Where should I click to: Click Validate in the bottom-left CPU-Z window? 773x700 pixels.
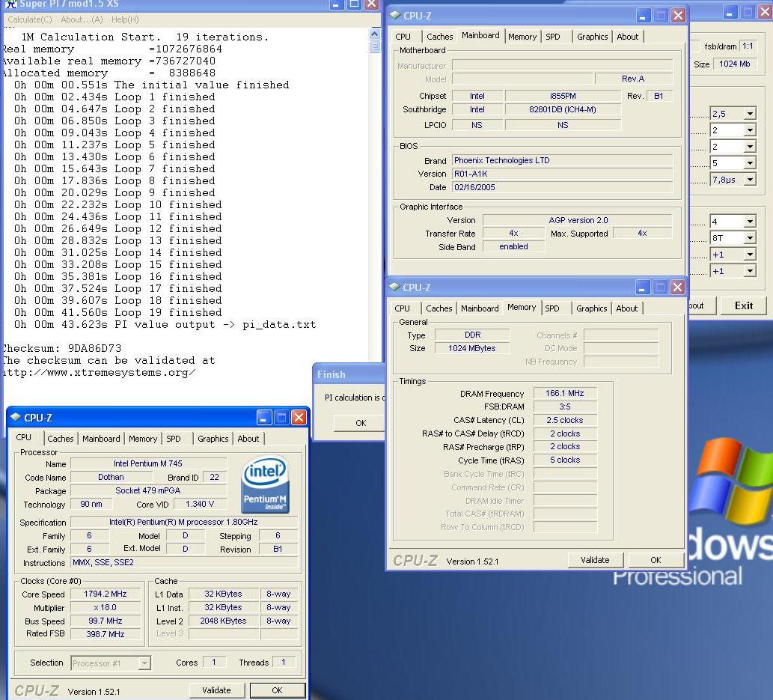tap(216, 690)
